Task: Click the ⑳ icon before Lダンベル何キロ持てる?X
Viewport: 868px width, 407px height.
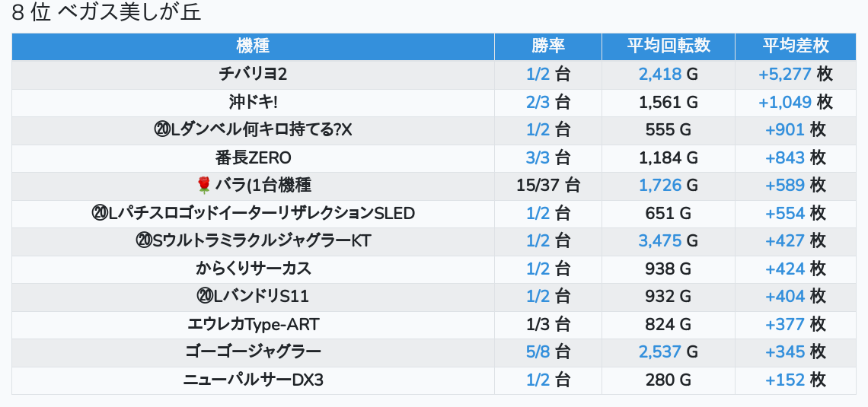Action: [x=161, y=130]
